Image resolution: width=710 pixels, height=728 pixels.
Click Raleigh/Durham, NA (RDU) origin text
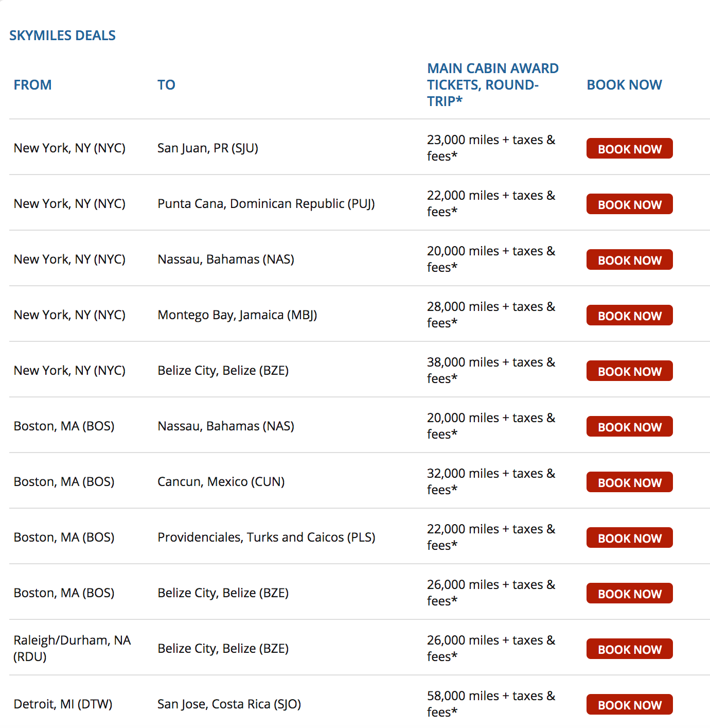(72, 648)
